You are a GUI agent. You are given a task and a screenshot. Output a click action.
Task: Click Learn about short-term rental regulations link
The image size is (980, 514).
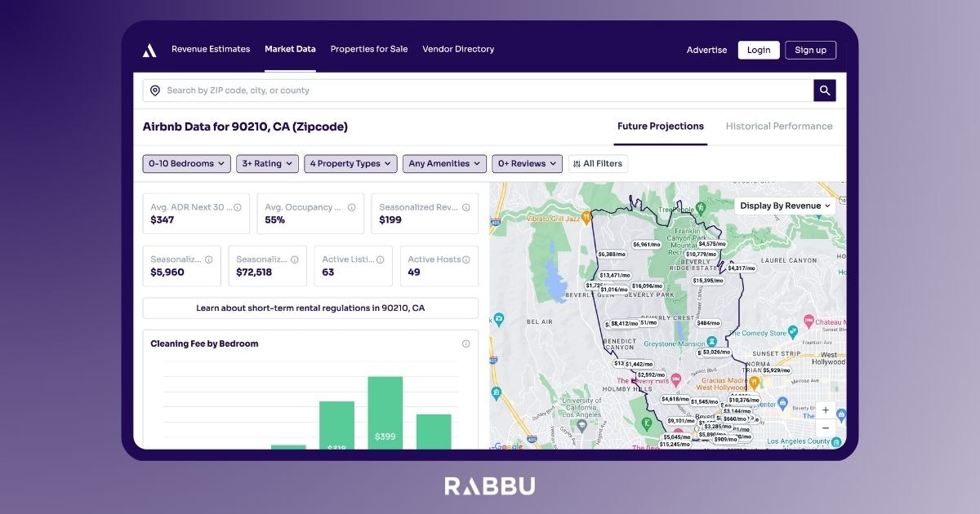click(310, 308)
